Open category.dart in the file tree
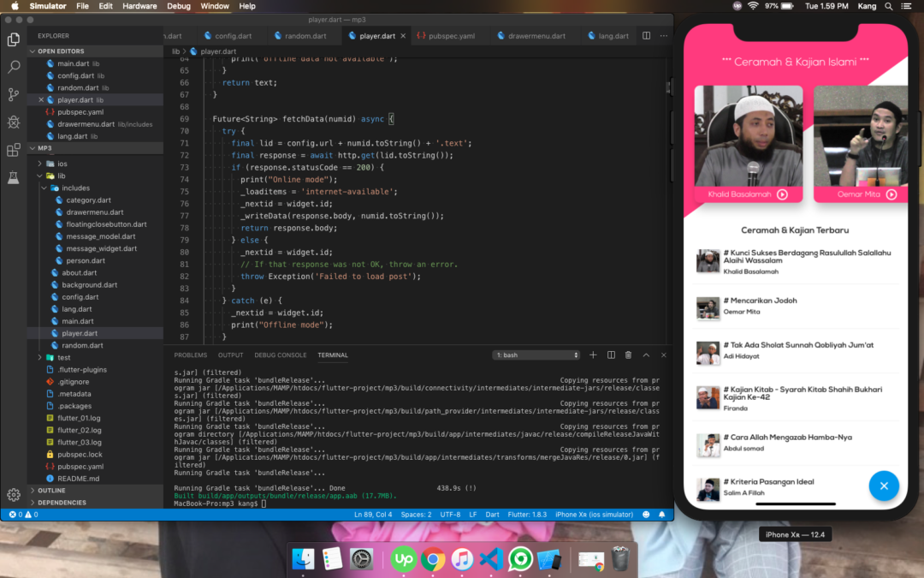 click(x=88, y=200)
